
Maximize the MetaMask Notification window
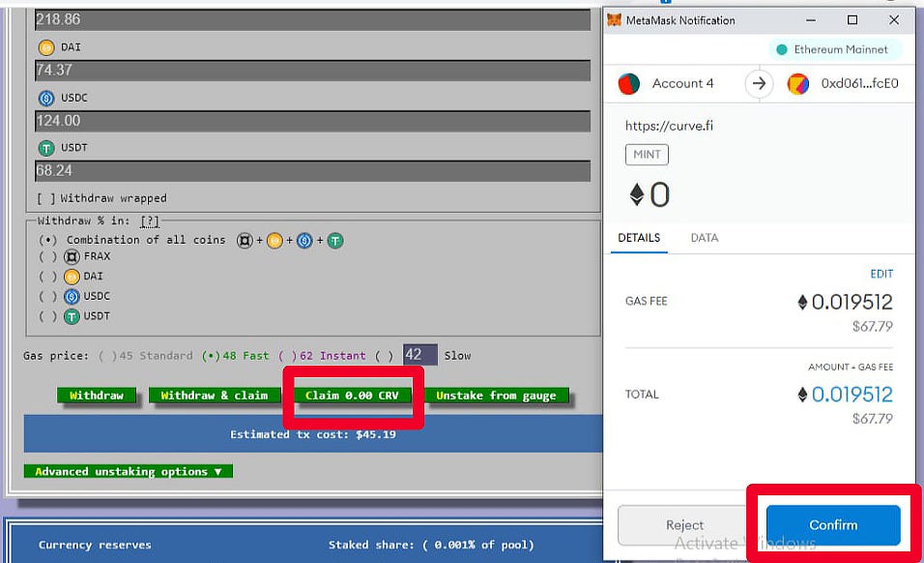852,20
